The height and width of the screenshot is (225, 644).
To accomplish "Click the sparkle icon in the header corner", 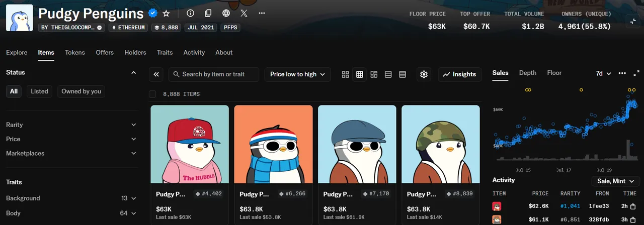I will coord(632,21).
